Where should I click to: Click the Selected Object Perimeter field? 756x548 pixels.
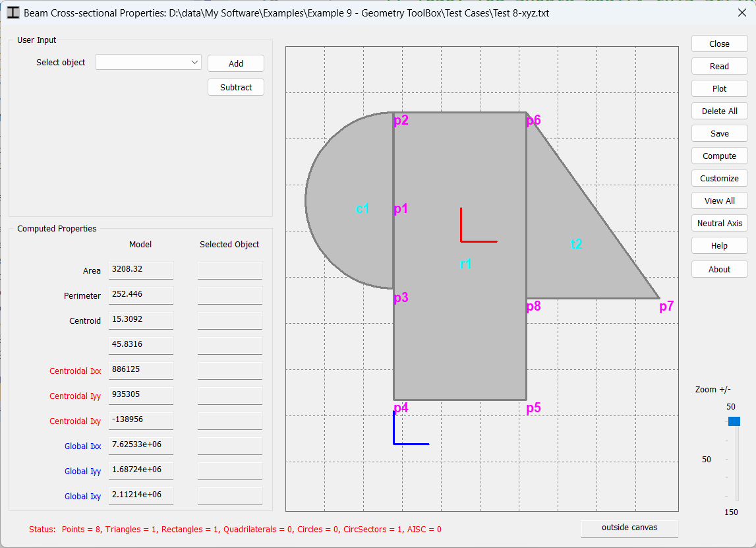click(229, 295)
